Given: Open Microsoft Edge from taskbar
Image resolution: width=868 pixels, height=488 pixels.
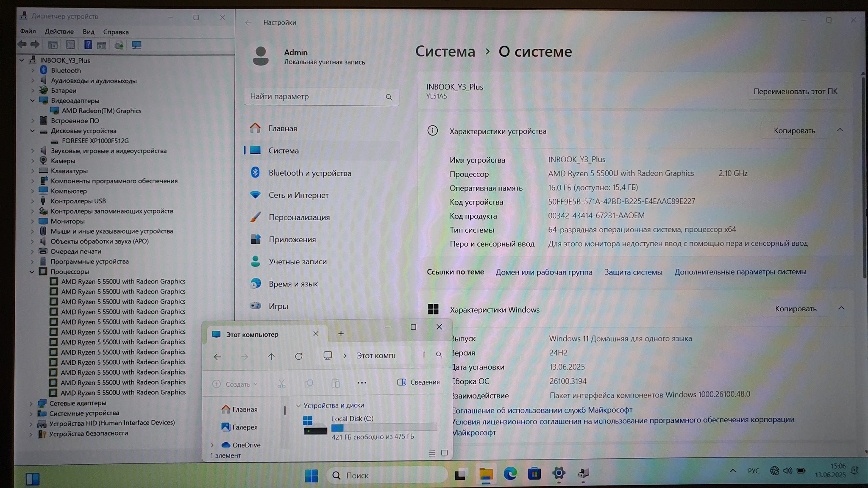Looking at the screenshot, I should pos(510,474).
